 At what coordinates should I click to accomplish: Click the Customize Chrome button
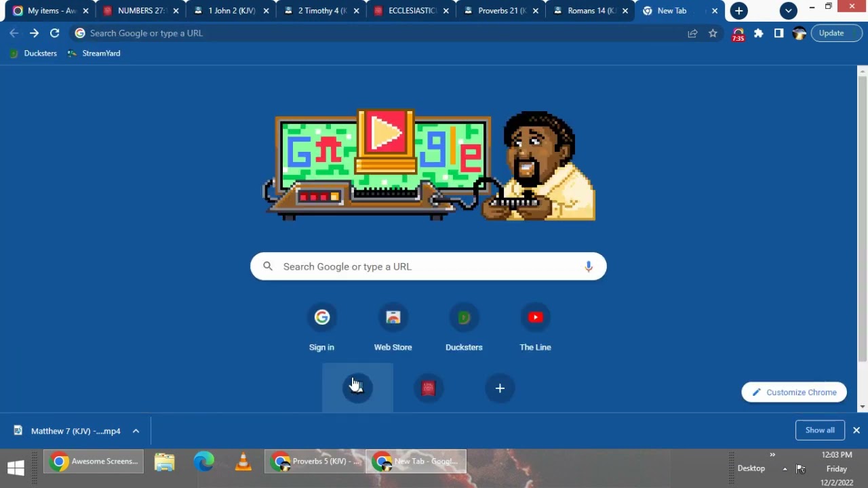coord(794,392)
